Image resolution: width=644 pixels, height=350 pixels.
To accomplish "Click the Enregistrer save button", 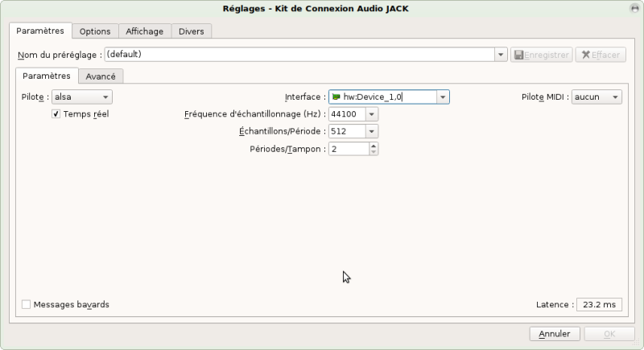I will [541, 55].
